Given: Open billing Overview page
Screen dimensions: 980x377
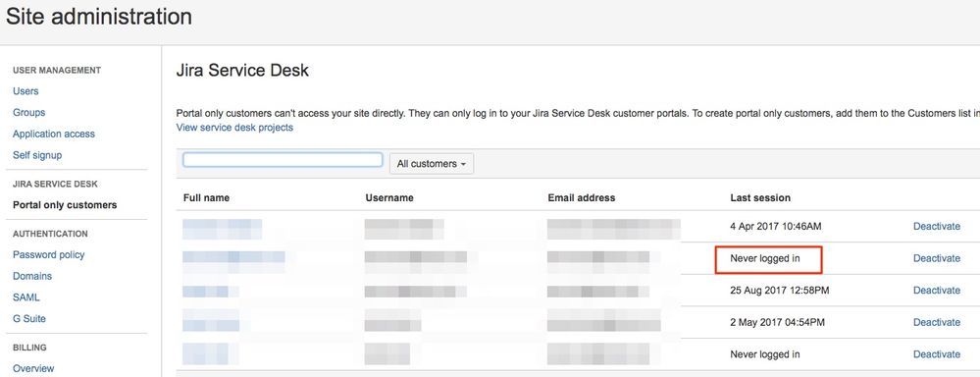Looking at the screenshot, I should 33,369.
